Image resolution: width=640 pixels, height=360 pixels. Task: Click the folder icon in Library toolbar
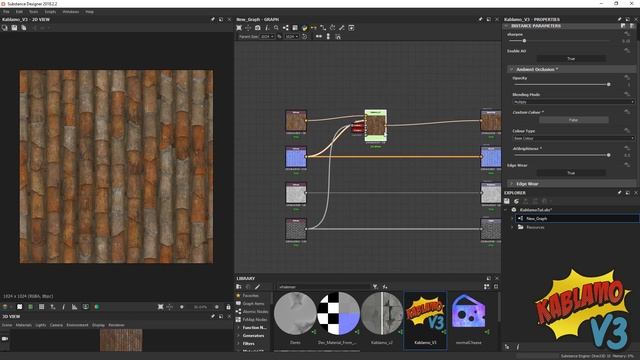(x=239, y=287)
